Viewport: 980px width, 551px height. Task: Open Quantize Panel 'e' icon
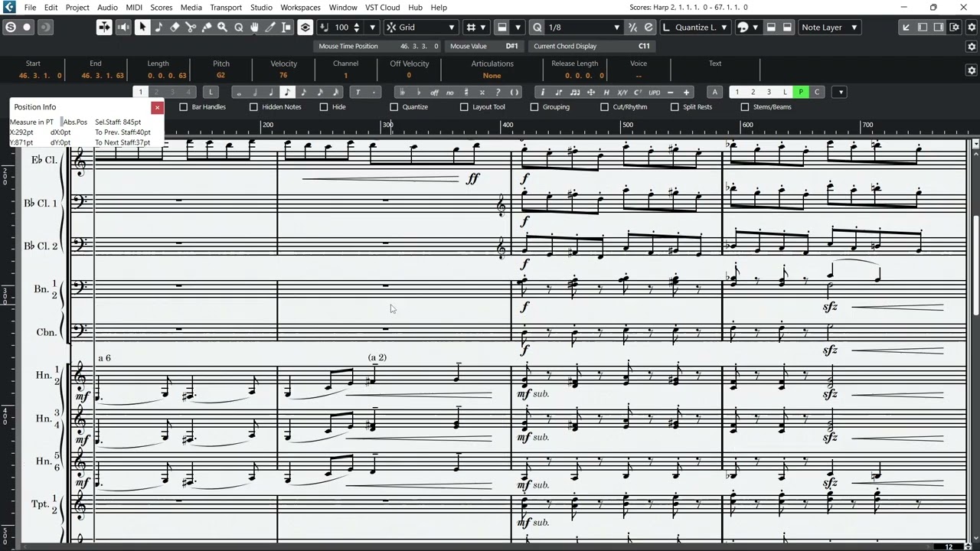click(x=648, y=28)
